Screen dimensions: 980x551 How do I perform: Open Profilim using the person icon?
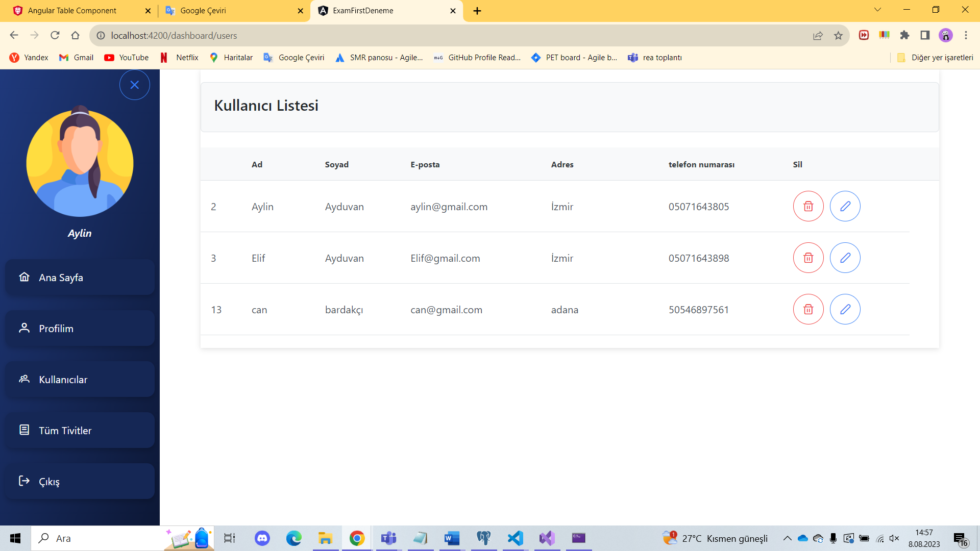[x=24, y=328]
